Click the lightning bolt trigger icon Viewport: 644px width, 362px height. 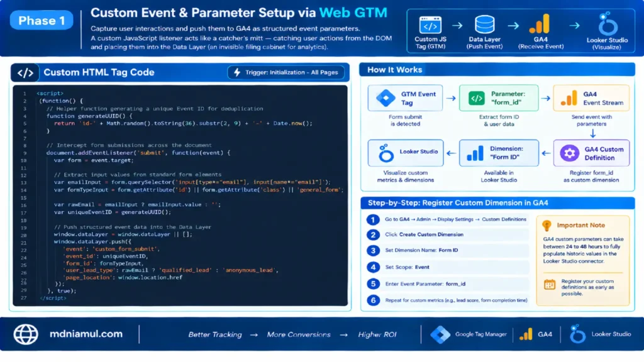[x=237, y=72]
